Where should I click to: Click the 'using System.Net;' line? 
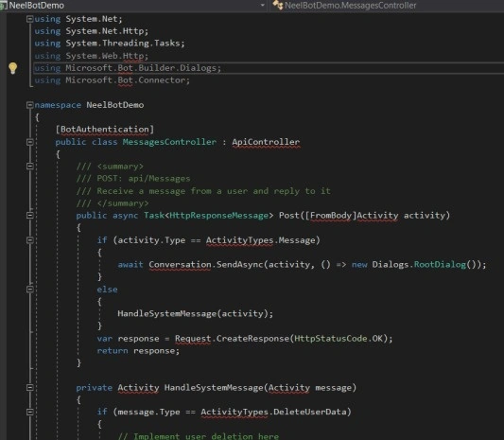click(x=78, y=19)
